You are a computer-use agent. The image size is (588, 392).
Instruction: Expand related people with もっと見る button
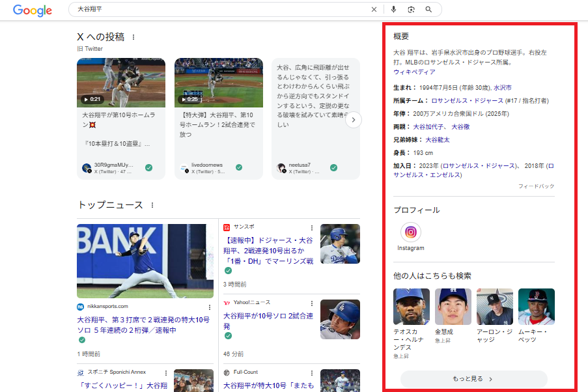[x=473, y=379]
